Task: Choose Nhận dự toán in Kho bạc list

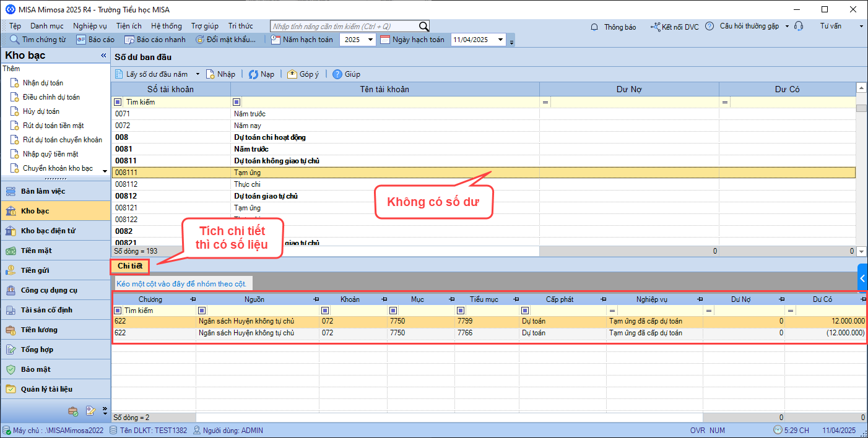Action: click(43, 83)
